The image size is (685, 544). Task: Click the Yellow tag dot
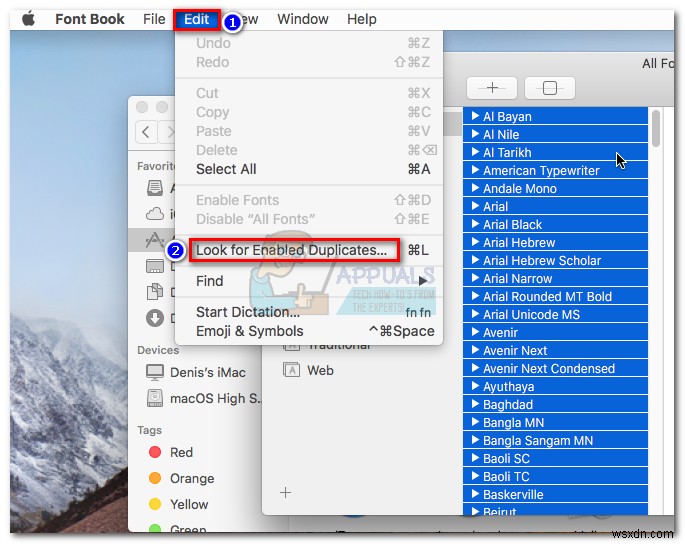coord(155,504)
